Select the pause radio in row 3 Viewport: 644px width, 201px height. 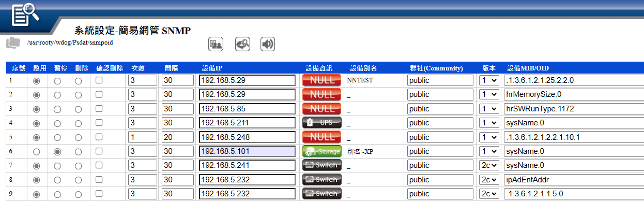[x=57, y=109]
